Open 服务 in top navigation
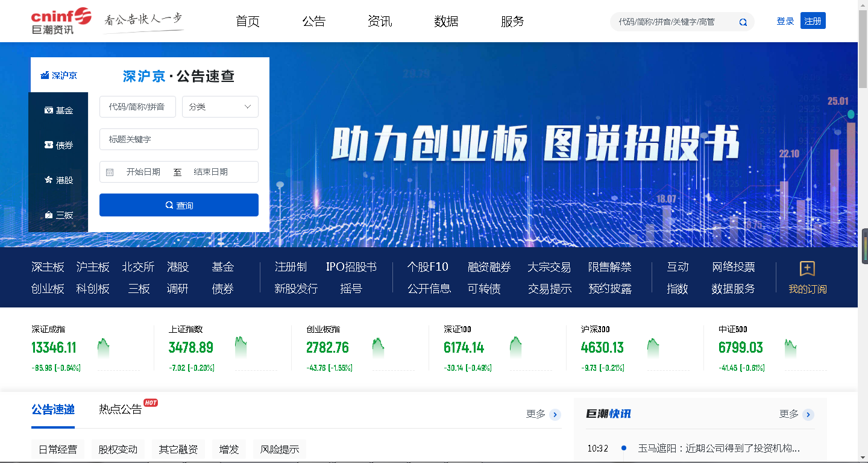Screen dimensions: 868x463 click(x=512, y=22)
